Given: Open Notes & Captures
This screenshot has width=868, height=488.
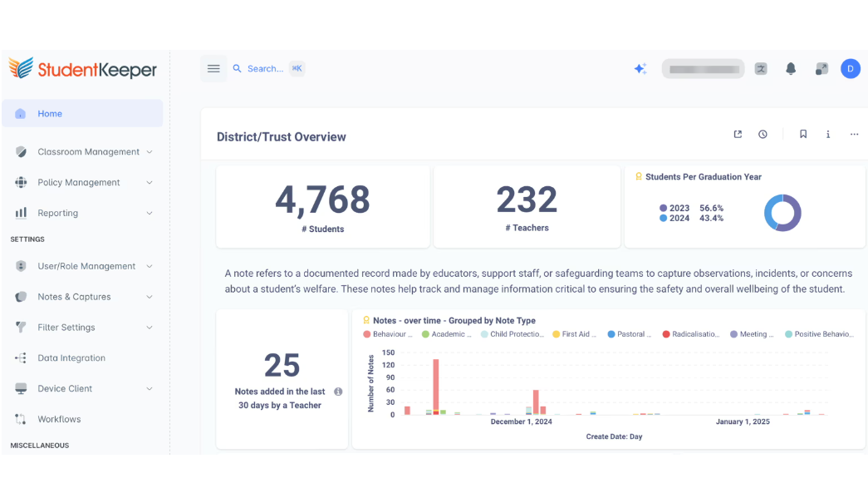Looking at the screenshot, I should tap(82, 296).
